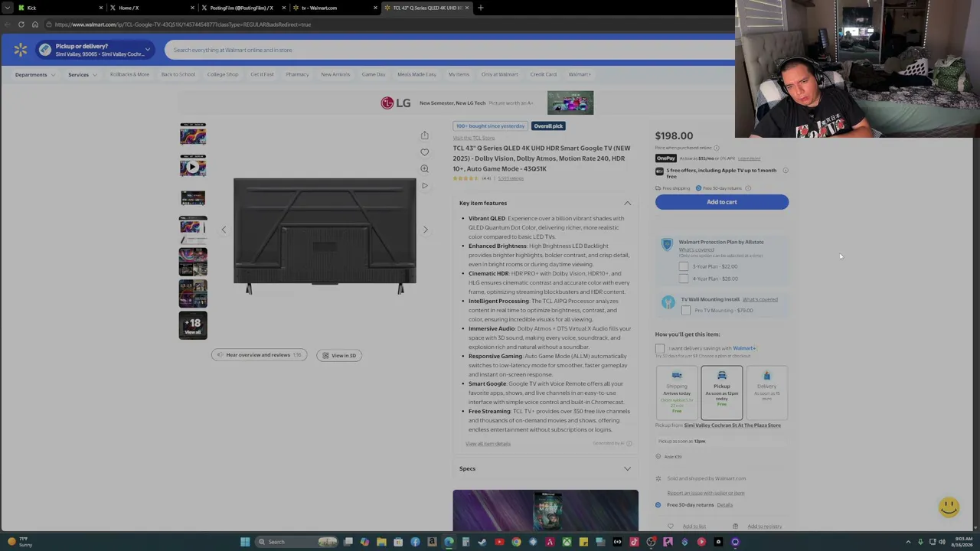The width and height of the screenshot is (980, 551).
Task: Show previous product image with left arrow
Action: click(224, 230)
